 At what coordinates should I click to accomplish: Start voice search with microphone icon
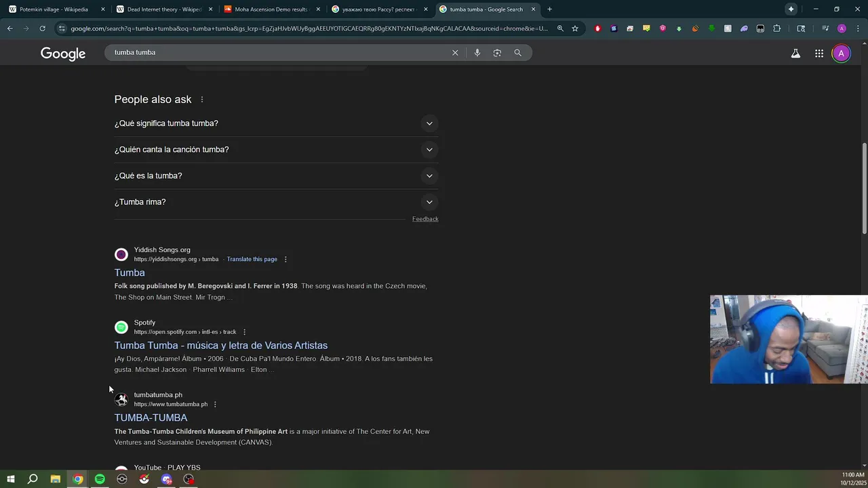pos(477,53)
